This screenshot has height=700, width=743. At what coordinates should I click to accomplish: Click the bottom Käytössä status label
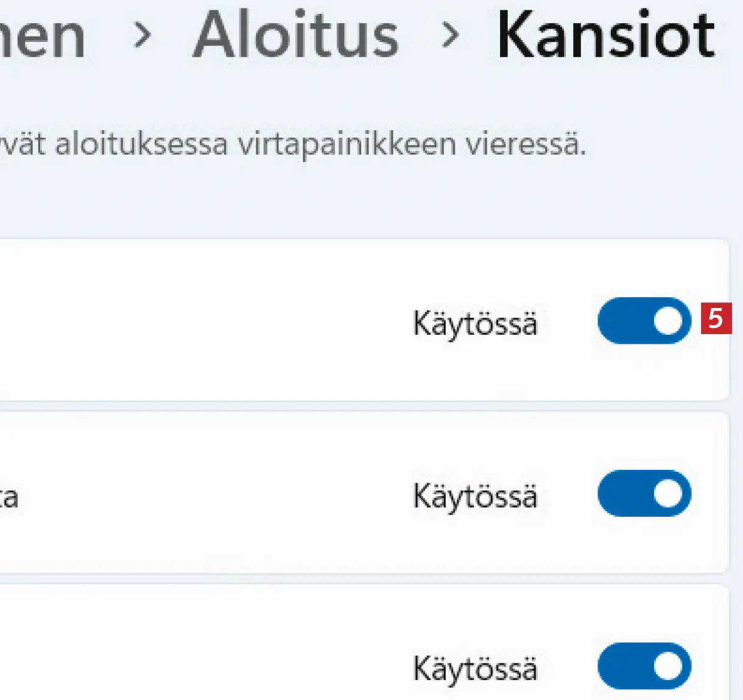tap(475, 668)
